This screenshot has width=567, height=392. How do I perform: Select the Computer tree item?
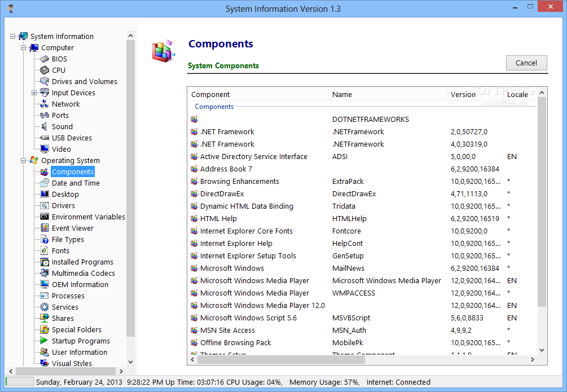pos(58,48)
